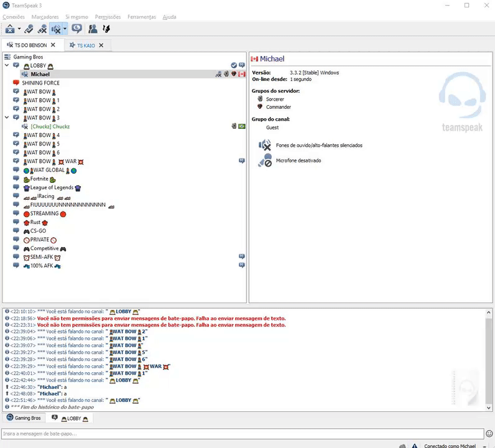The width and height of the screenshot is (495, 448).
Task: Switch to the LOBBY chat tab
Action: pos(70,418)
